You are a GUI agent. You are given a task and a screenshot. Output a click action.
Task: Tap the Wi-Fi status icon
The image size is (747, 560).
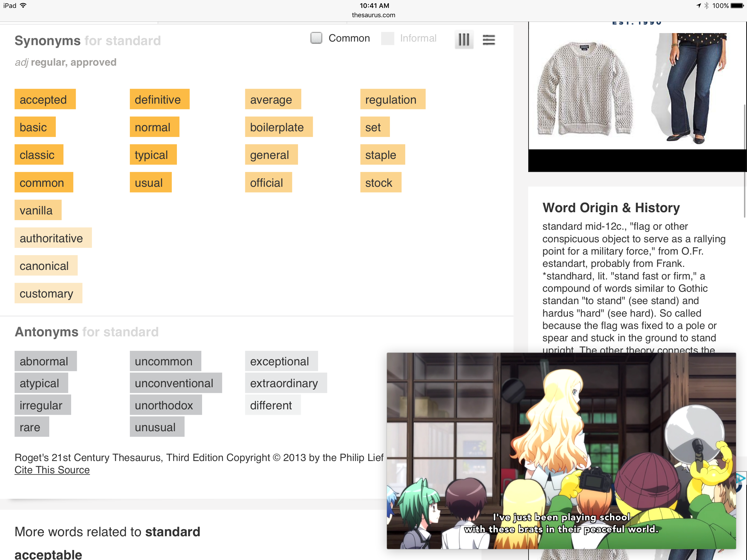23,5
